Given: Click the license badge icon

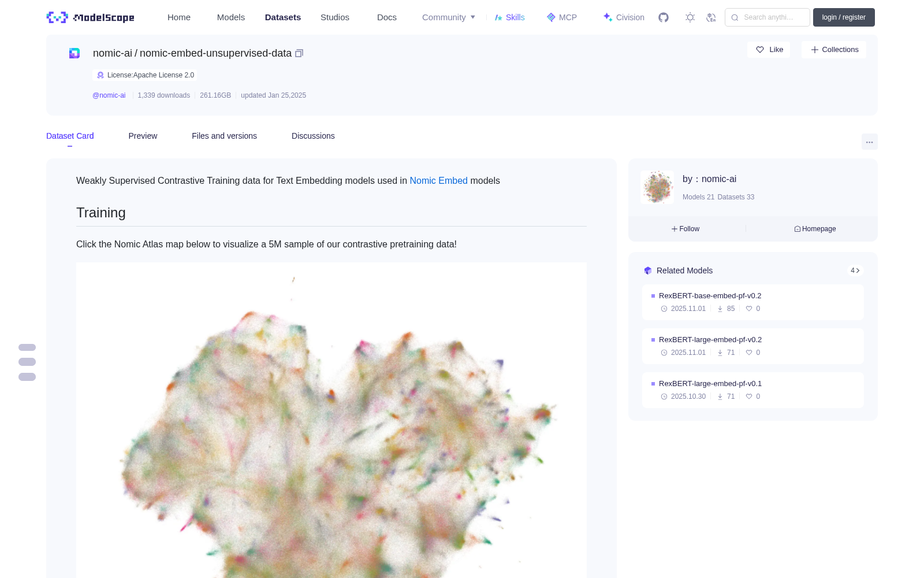Looking at the screenshot, I should tap(100, 75).
